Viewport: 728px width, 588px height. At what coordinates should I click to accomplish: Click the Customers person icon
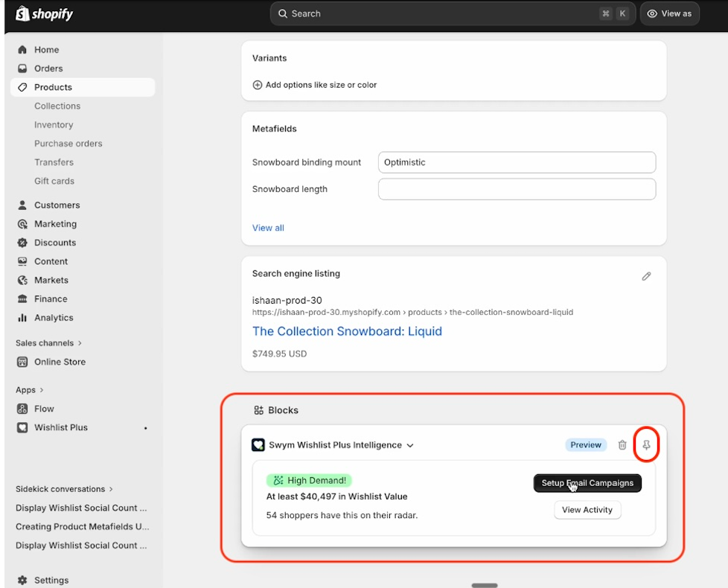point(22,205)
